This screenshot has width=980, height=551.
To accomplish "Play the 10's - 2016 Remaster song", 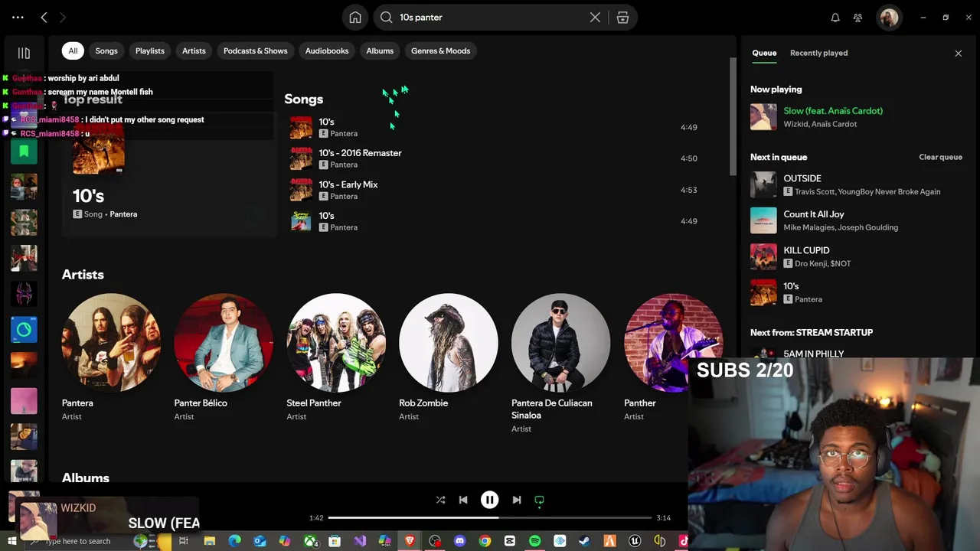I will click(494, 158).
